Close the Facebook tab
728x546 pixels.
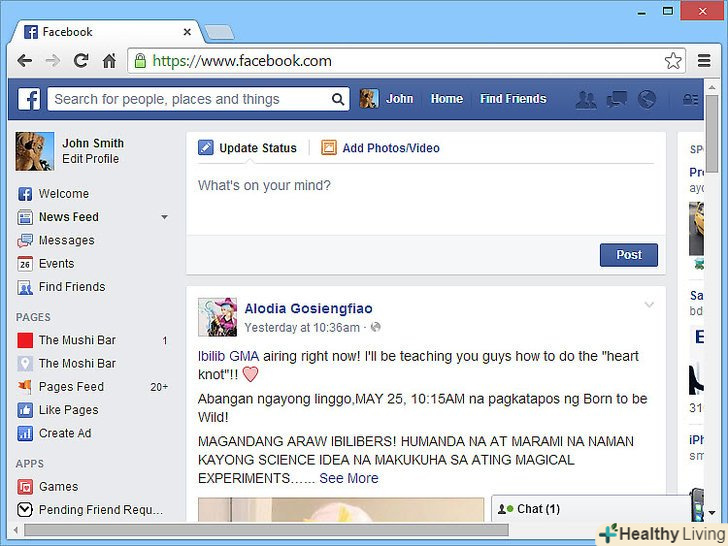[x=187, y=32]
